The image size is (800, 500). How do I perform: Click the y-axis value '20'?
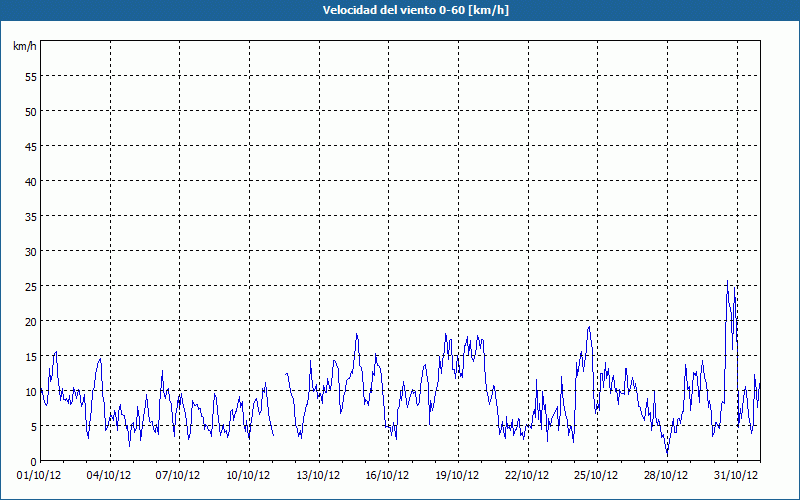31,321
